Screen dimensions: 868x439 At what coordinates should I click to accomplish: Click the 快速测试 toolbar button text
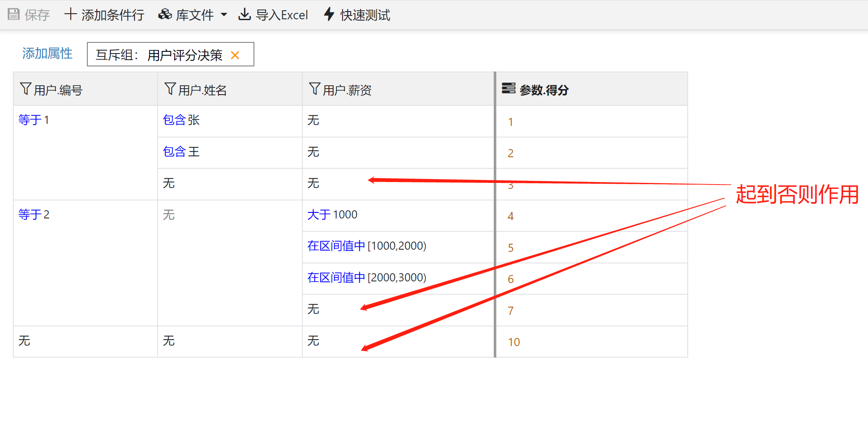[365, 15]
